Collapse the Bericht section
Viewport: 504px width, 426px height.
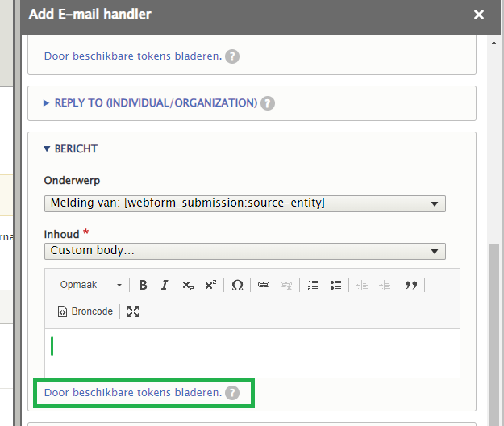click(76, 149)
